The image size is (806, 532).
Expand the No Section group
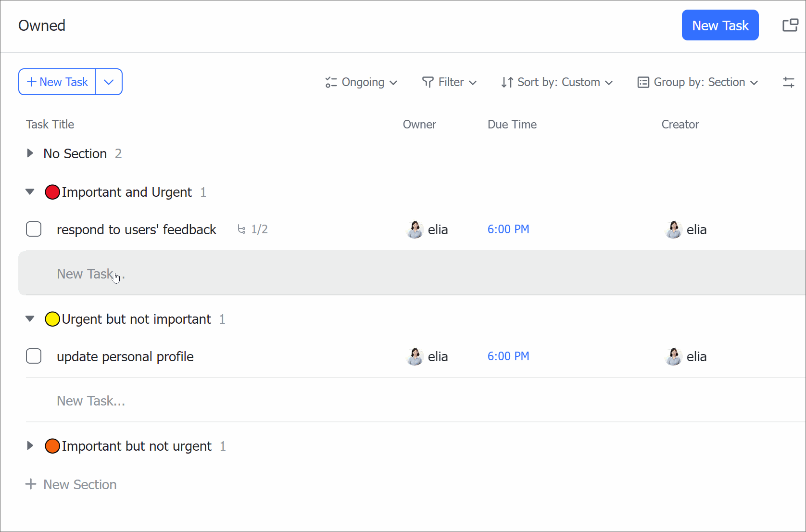click(30, 153)
